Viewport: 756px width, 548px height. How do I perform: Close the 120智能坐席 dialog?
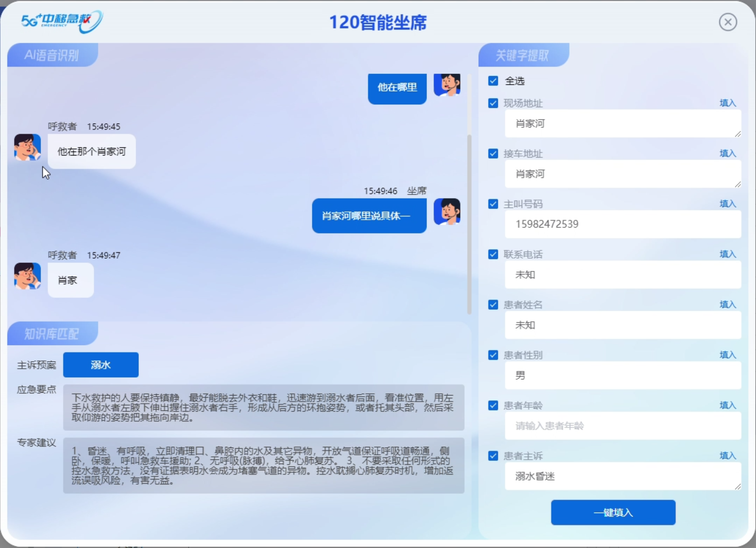pos(728,22)
